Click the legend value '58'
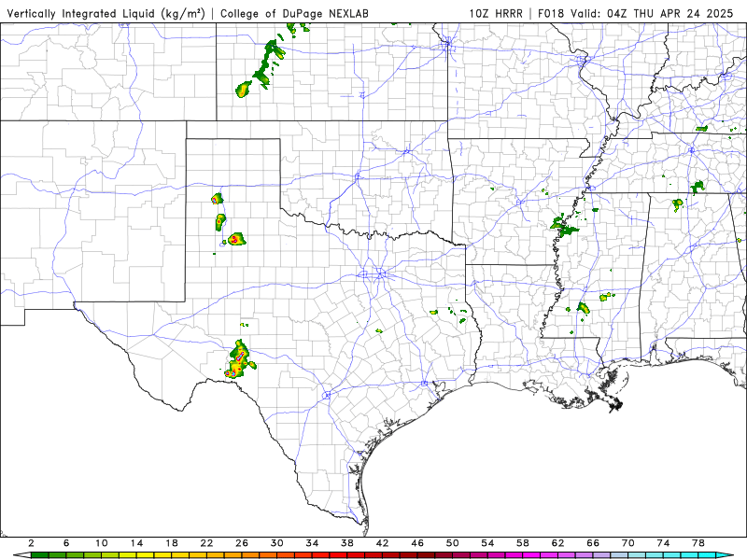Image resolution: width=747 pixels, height=560 pixels. click(x=523, y=543)
